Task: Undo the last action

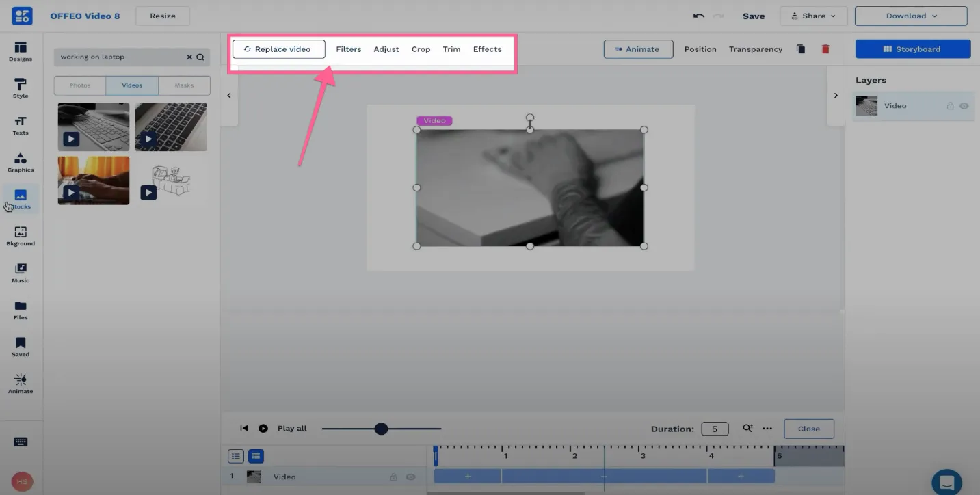Action: (x=699, y=16)
